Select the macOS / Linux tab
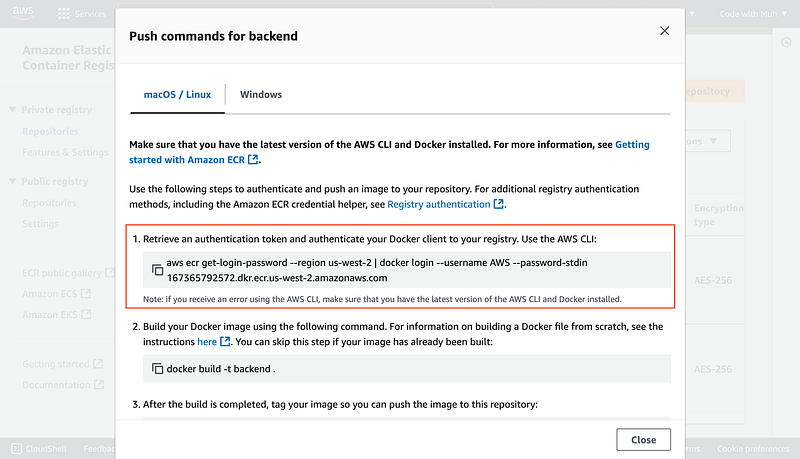 coord(177,95)
